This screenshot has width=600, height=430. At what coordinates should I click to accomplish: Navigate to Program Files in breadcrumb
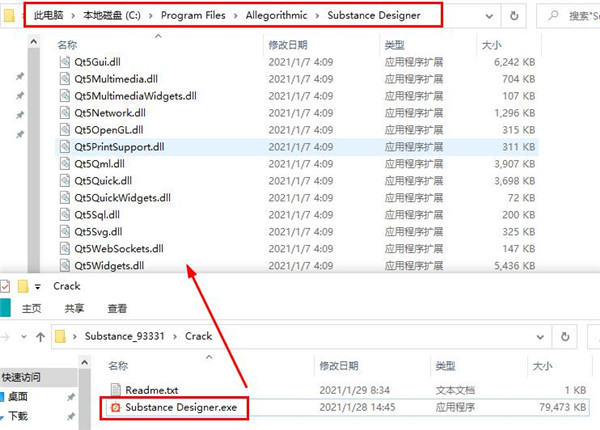click(x=193, y=15)
